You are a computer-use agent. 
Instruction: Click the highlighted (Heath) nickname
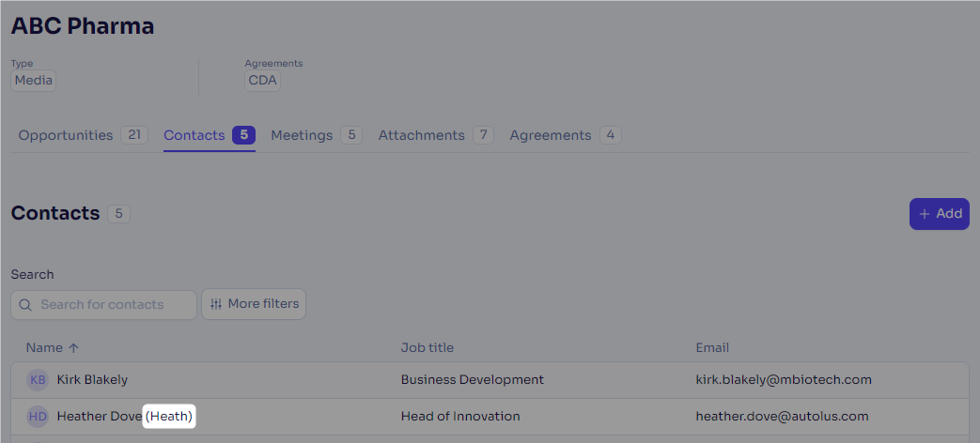coord(170,416)
